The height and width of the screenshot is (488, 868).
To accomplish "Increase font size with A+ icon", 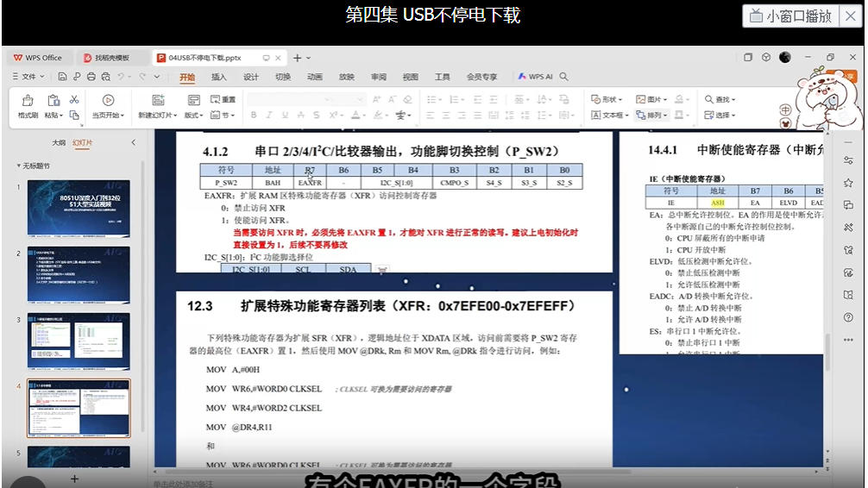I will point(376,100).
